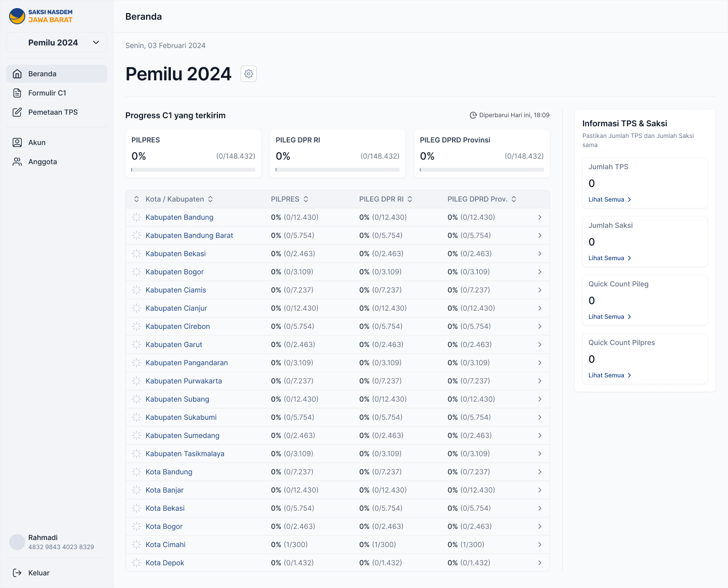Click arrow icon of Quick Count Pilpres Lihat Semua
This screenshot has width=728, height=588.
[x=629, y=375]
